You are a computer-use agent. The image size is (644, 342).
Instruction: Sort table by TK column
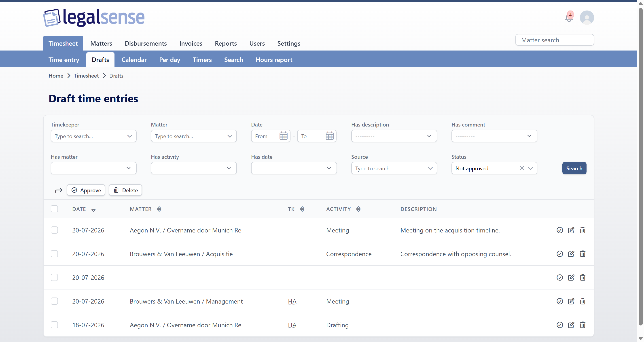click(302, 209)
